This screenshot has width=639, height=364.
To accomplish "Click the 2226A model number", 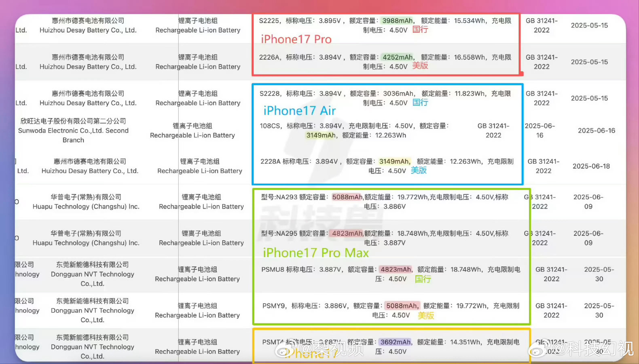I will click(x=269, y=57).
